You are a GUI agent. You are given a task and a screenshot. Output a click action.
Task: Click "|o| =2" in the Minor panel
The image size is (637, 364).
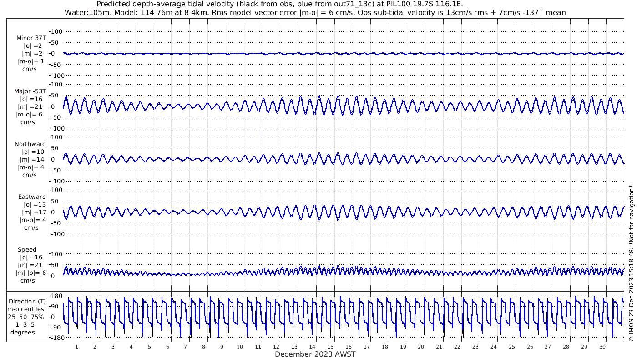33,46
